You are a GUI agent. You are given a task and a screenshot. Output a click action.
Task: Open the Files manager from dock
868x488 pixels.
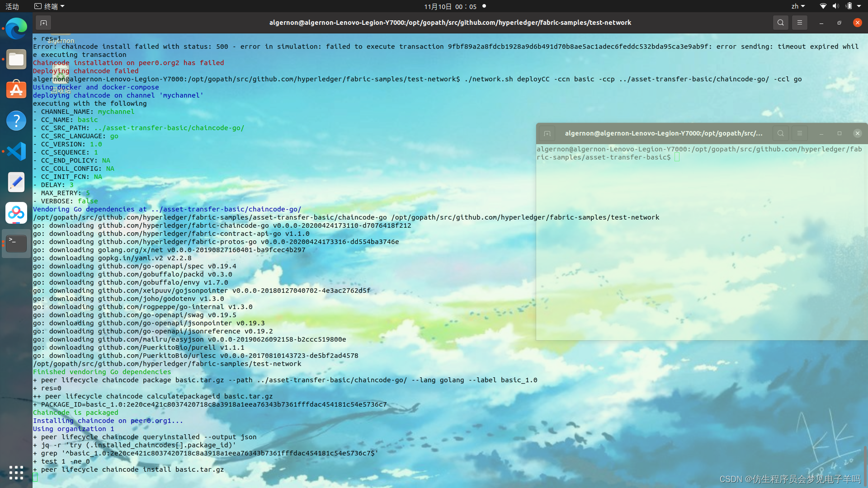pos(16,59)
